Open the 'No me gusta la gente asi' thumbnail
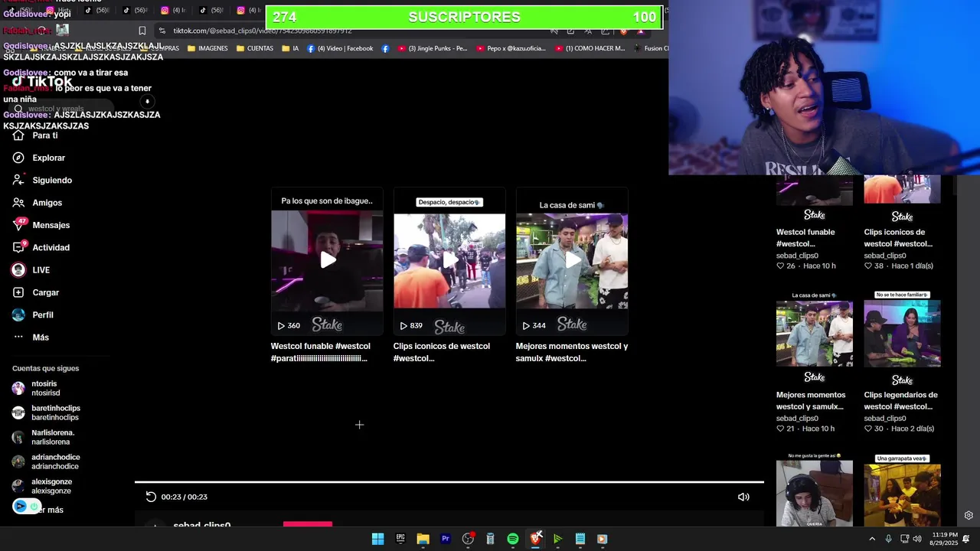 (814, 489)
